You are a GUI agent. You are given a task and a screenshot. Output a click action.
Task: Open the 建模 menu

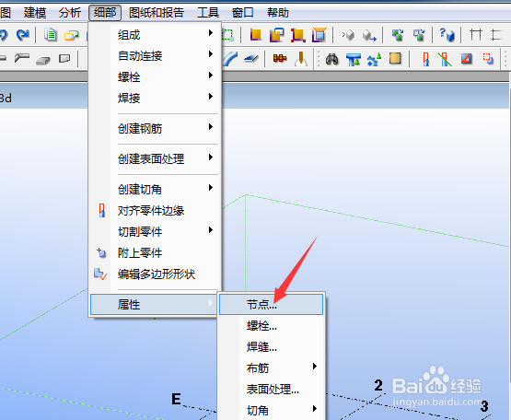[35, 13]
